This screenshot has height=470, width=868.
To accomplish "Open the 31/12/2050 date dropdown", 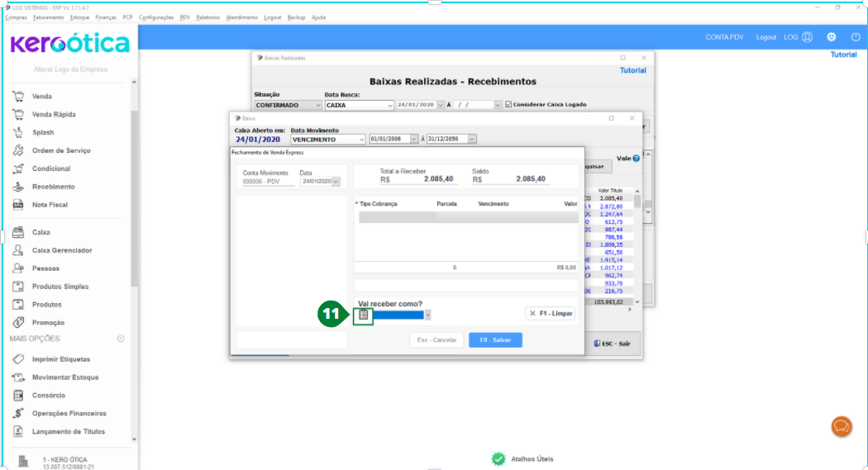I will (x=472, y=140).
